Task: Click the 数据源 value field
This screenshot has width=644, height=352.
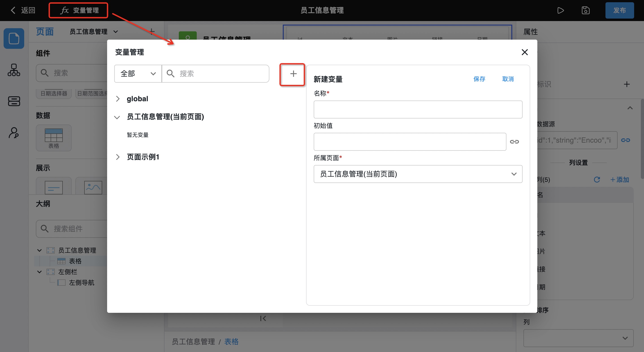Action: tap(577, 140)
